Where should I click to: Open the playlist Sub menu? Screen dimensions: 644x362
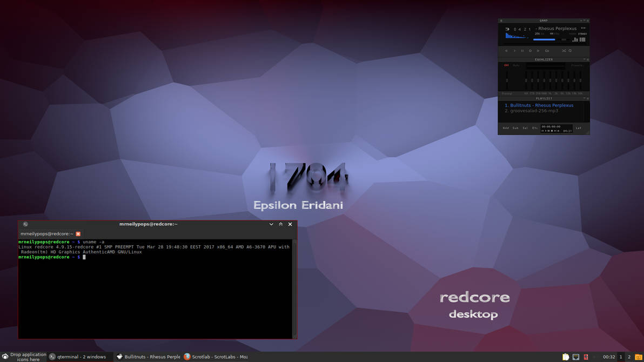(515, 128)
